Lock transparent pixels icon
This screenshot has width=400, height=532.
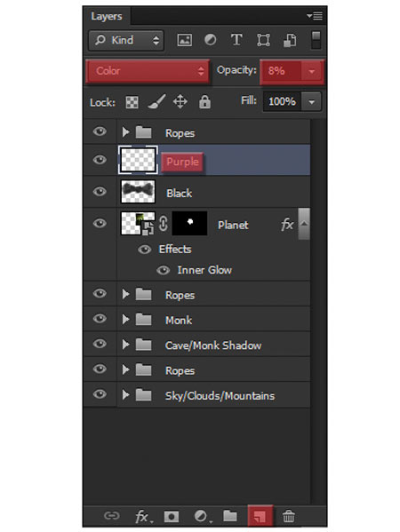(132, 102)
